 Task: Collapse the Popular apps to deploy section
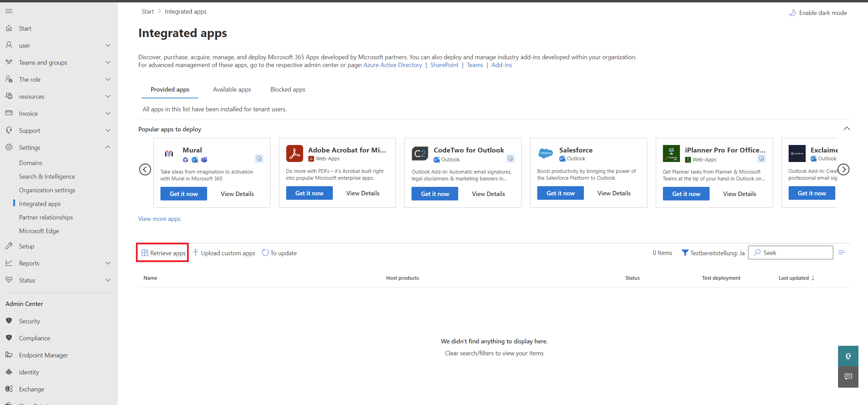[847, 129]
